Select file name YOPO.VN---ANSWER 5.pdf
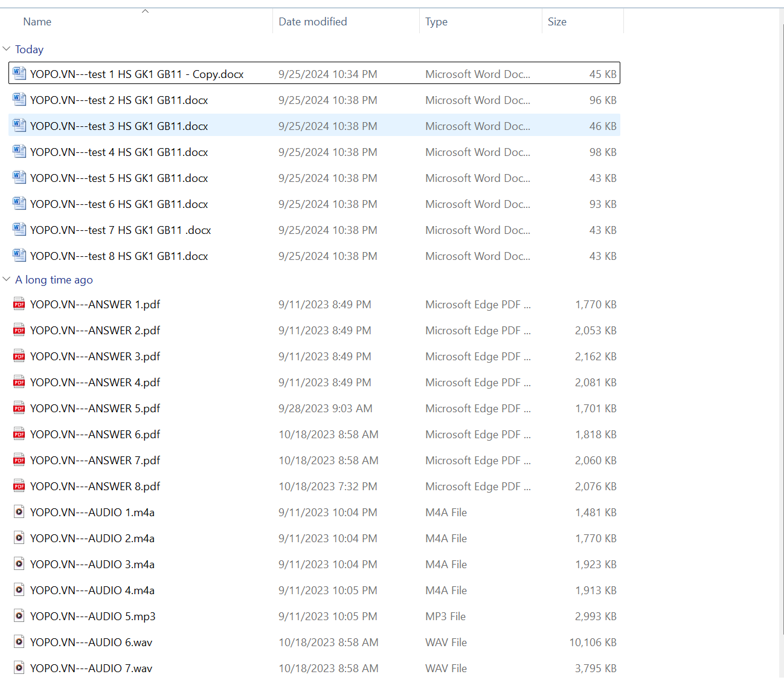Screen dimensions: 784x680 [95, 409]
